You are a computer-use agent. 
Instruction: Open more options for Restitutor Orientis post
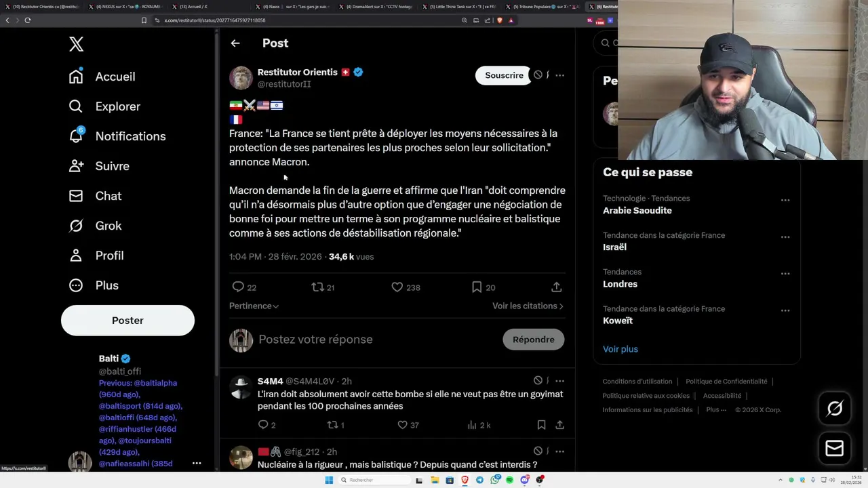[559, 75]
